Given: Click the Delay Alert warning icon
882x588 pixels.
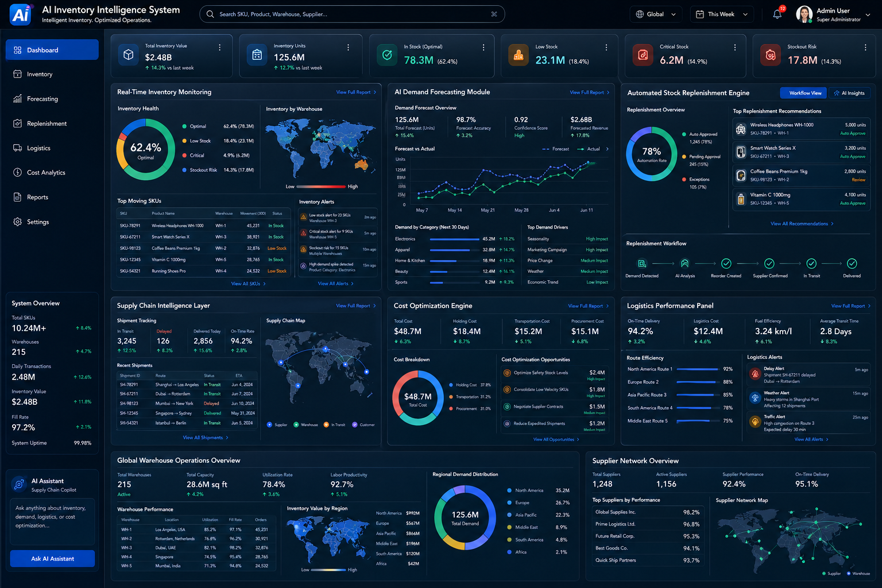Looking at the screenshot, I should click(755, 374).
